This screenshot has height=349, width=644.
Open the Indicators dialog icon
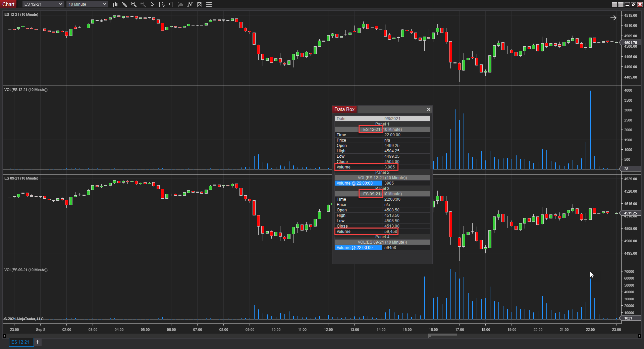tap(180, 4)
